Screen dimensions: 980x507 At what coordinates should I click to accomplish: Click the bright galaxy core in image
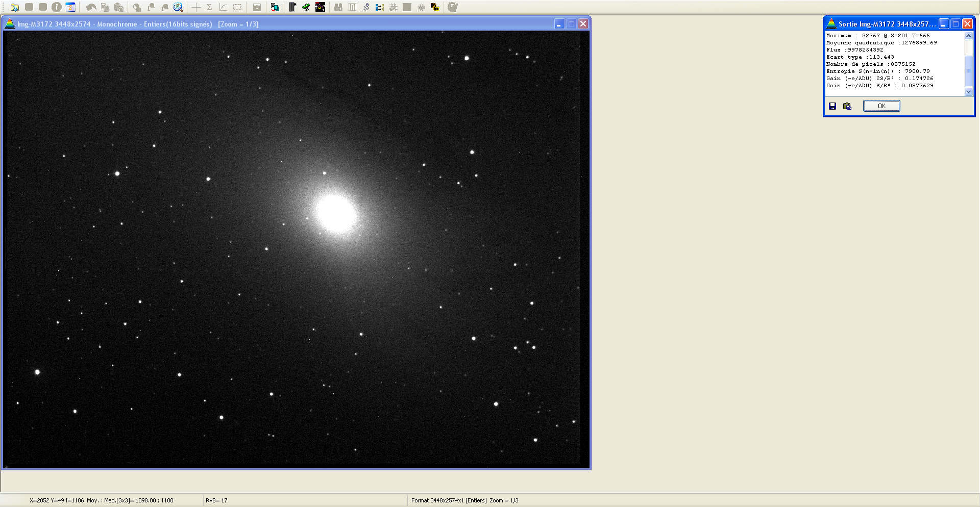(x=335, y=213)
